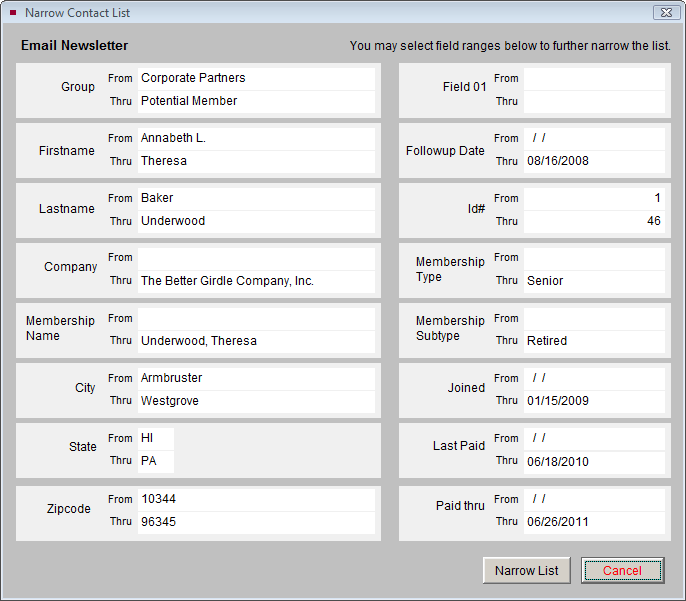Edit the State From field 'HI'
This screenshot has width=686, height=601.
(155, 438)
